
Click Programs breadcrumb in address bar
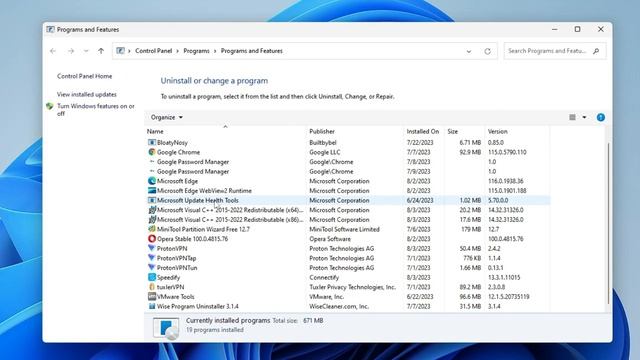pyautogui.click(x=196, y=51)
